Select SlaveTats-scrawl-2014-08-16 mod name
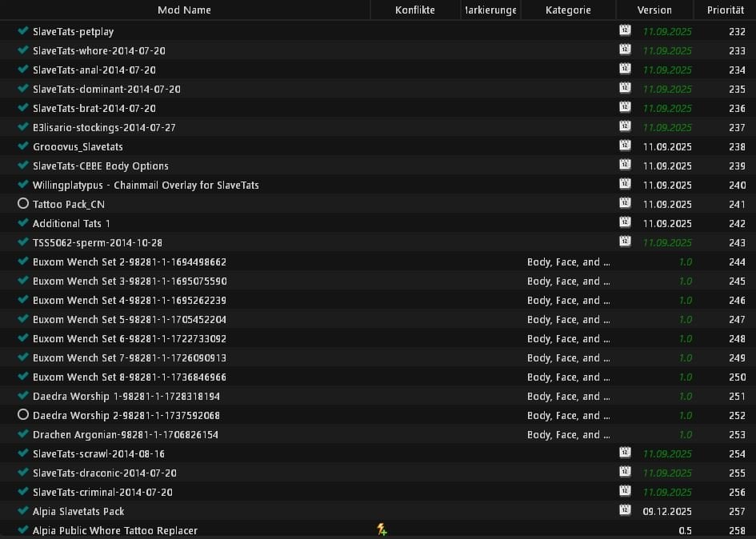This screenshot has height=539, width=756. click(98, 453)
